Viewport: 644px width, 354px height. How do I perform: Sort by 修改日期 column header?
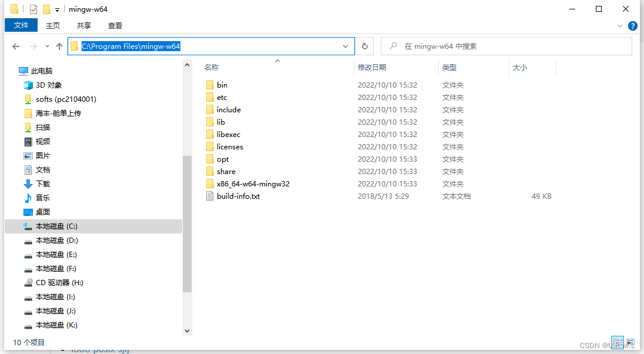pyautogui.click(x=396, y=68)
